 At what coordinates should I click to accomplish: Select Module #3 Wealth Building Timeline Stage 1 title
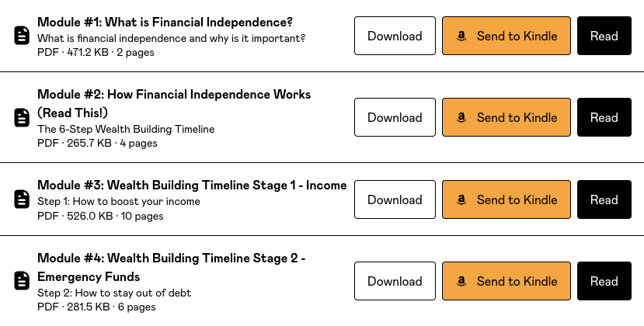[191, 186]
